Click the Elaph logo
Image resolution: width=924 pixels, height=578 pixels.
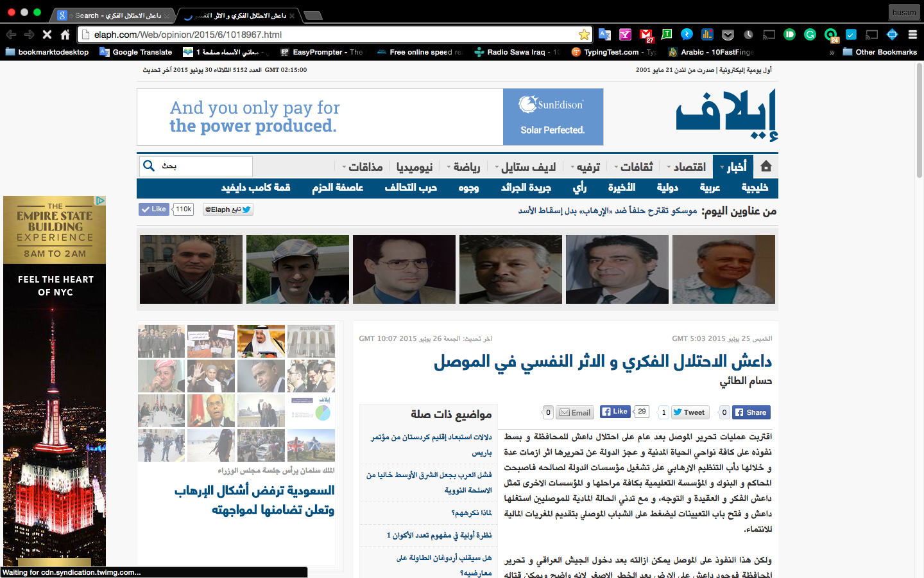(726, 114)
